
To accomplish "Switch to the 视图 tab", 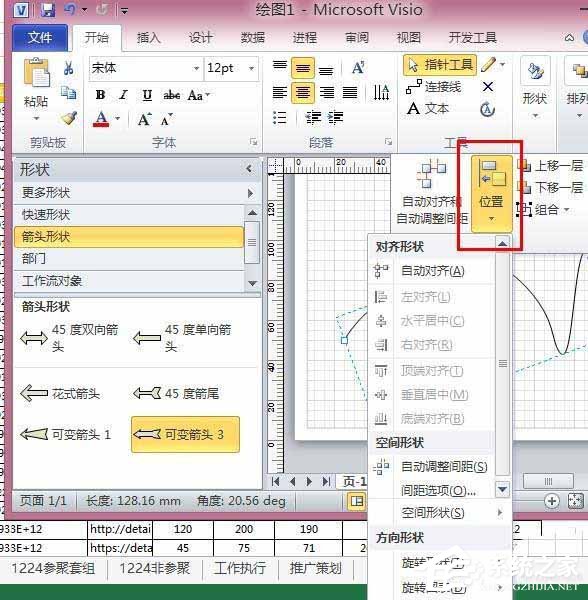I will point(409,38).
